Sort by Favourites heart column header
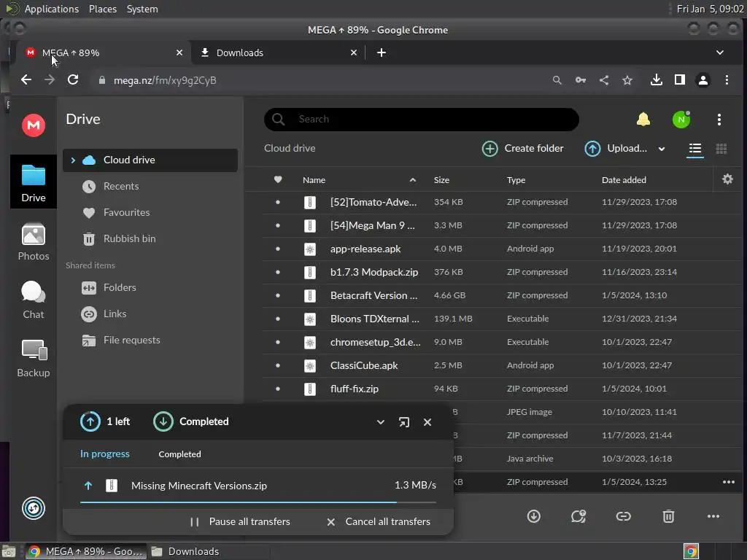The height and width of the screenshot is (560, 747). (x=278, y=179)
